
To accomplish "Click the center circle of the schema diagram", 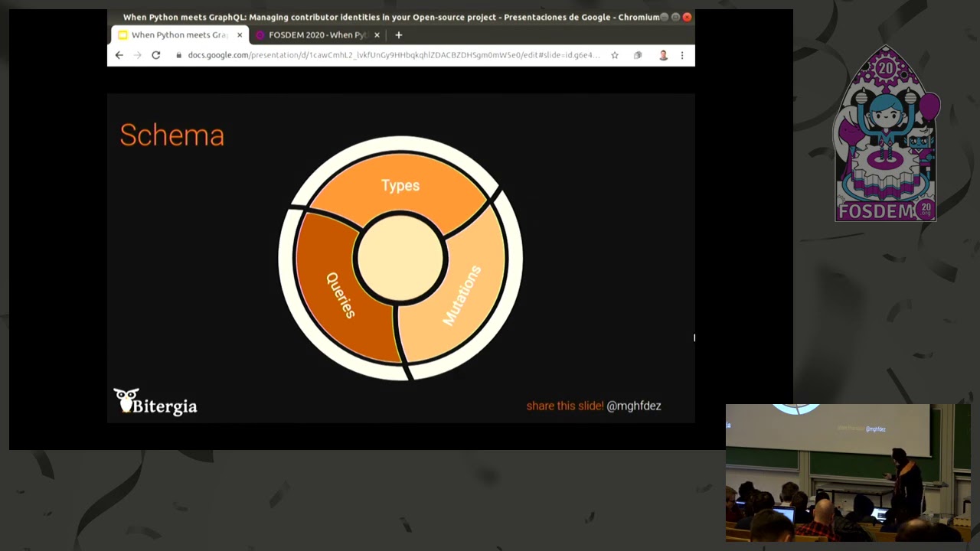I will point(400,258).
